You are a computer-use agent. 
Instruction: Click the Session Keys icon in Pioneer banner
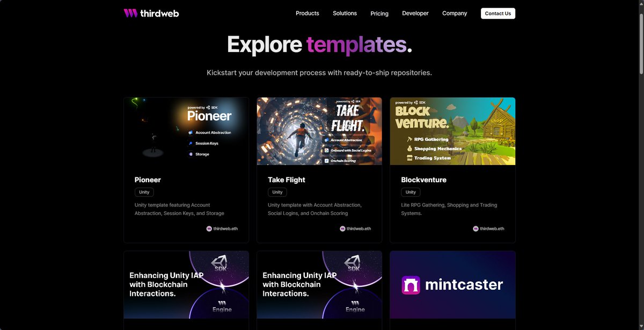coord(191,144)
